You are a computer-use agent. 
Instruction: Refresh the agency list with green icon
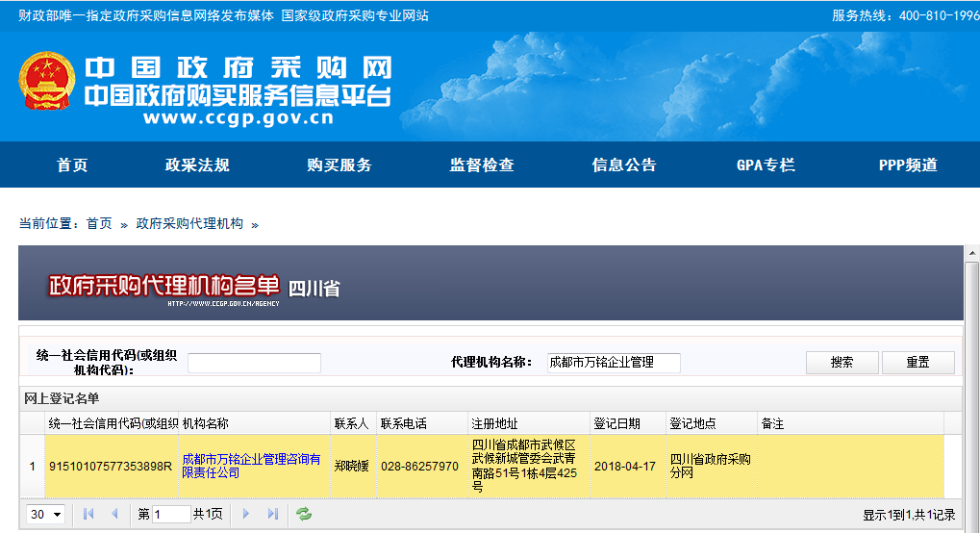[x=304, y=515]
